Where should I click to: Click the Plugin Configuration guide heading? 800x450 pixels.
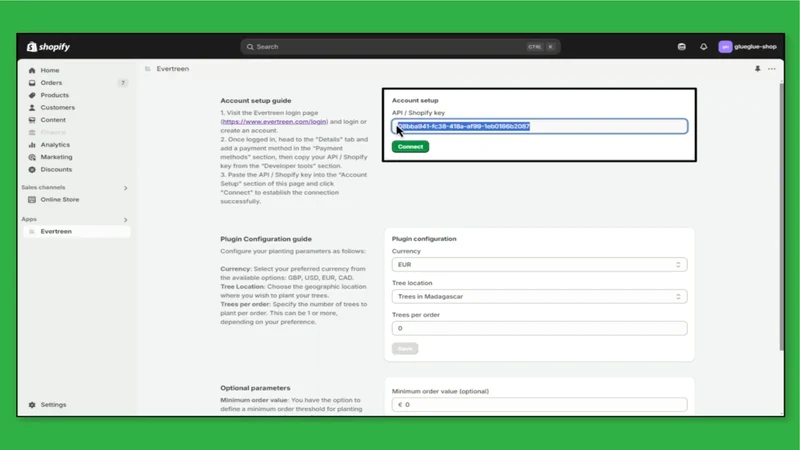[266, 239]
